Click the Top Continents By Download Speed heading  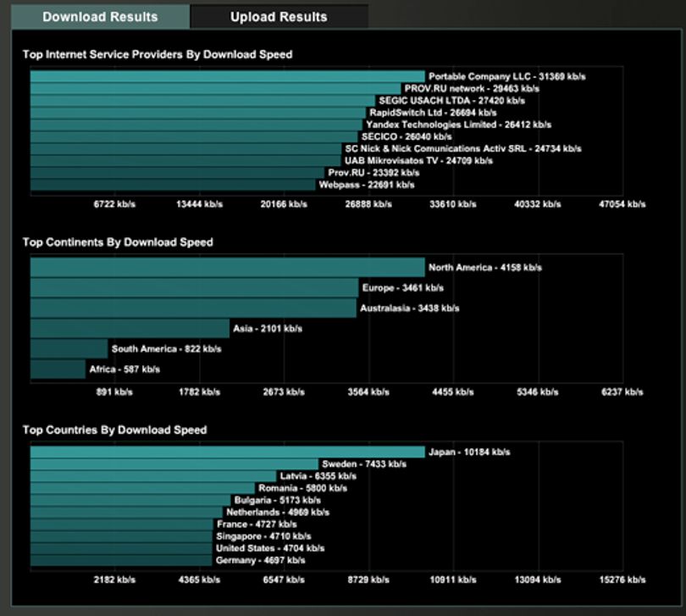click(118, 242)
